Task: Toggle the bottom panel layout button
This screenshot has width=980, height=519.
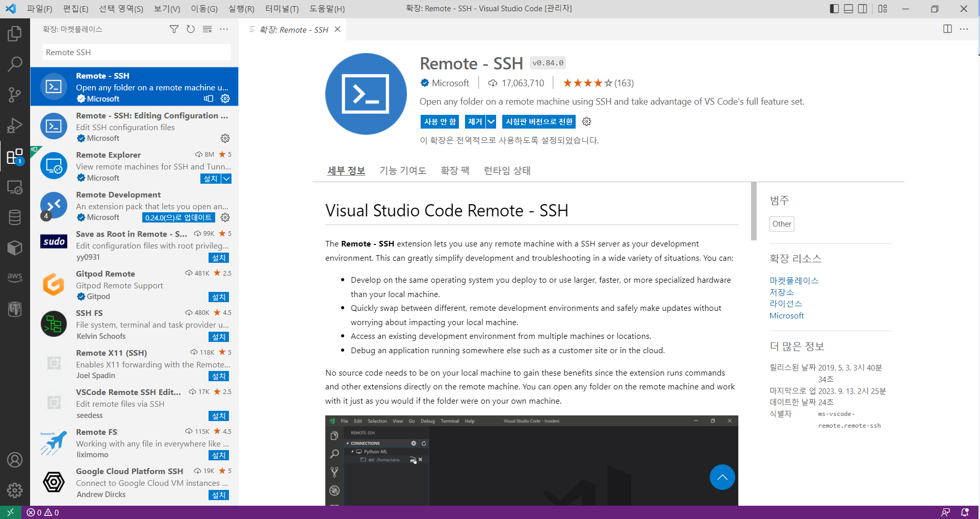Action: [848, 9]
